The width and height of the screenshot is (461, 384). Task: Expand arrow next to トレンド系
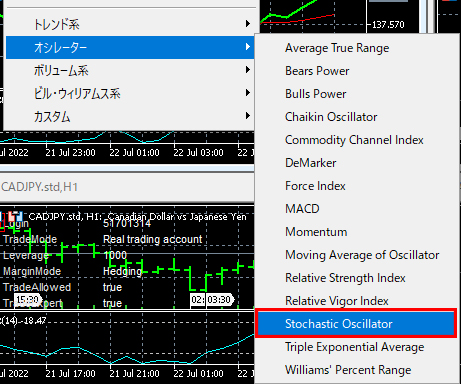247,24
